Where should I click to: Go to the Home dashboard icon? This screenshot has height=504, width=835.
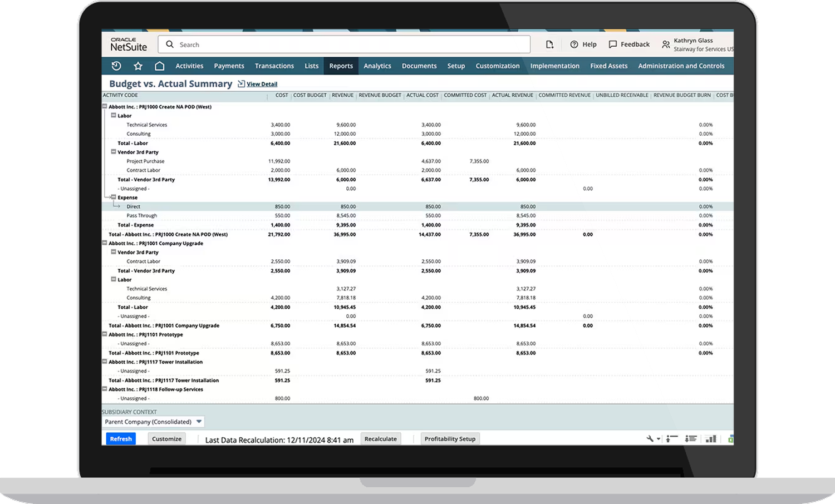160,66
